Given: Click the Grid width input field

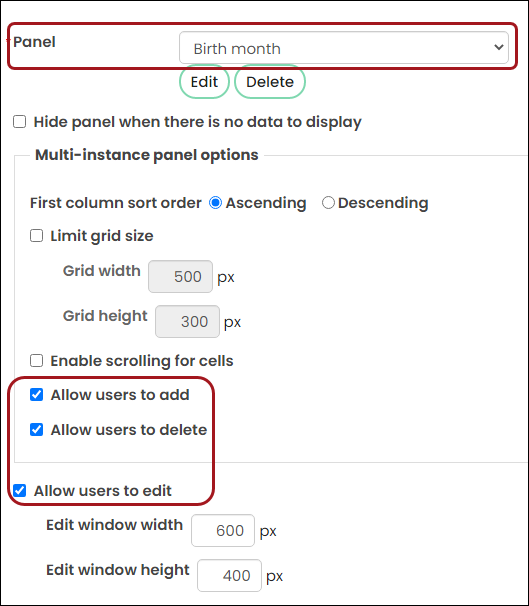Looking at the screenshot, I should tap(180, 276).
